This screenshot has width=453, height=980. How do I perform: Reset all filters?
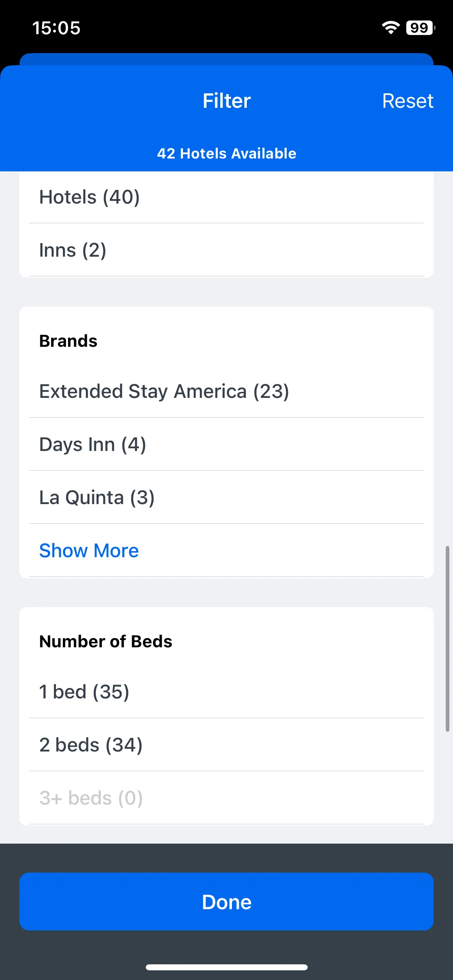(x=407, y=101)
